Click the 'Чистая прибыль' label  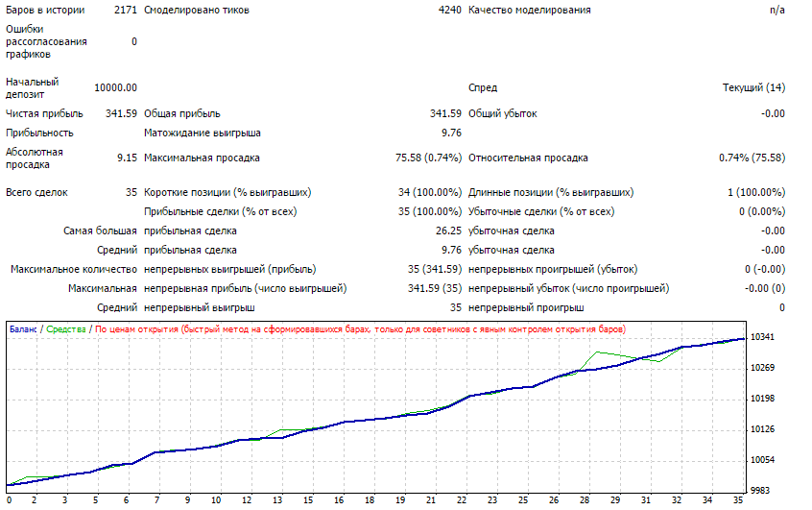44,113
